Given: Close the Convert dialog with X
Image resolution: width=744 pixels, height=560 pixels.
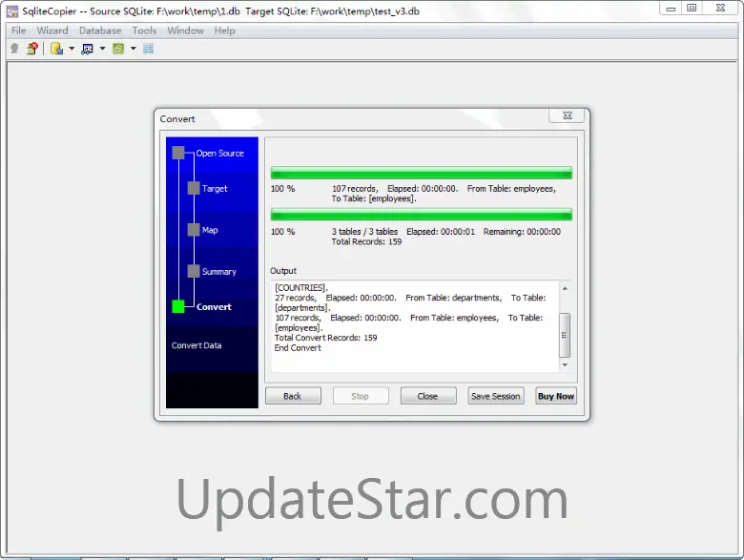Looking at the screenshot, I should [x=567, y=115].
